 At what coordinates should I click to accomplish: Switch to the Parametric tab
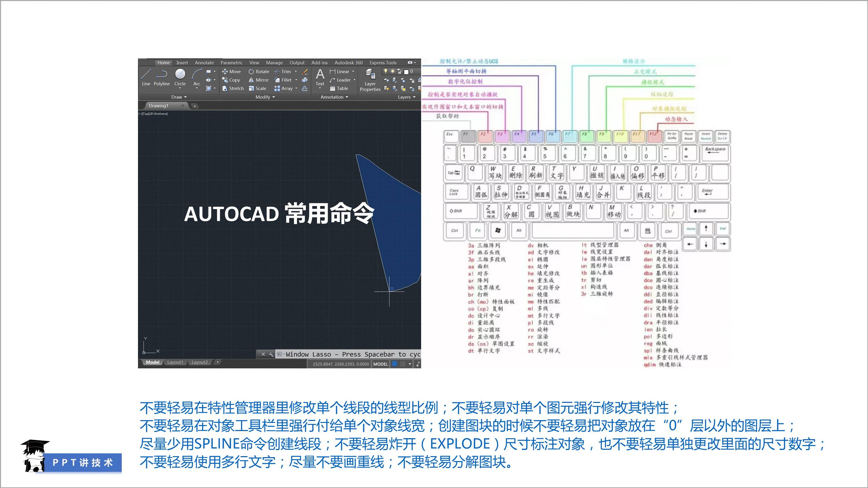point(232,63)
